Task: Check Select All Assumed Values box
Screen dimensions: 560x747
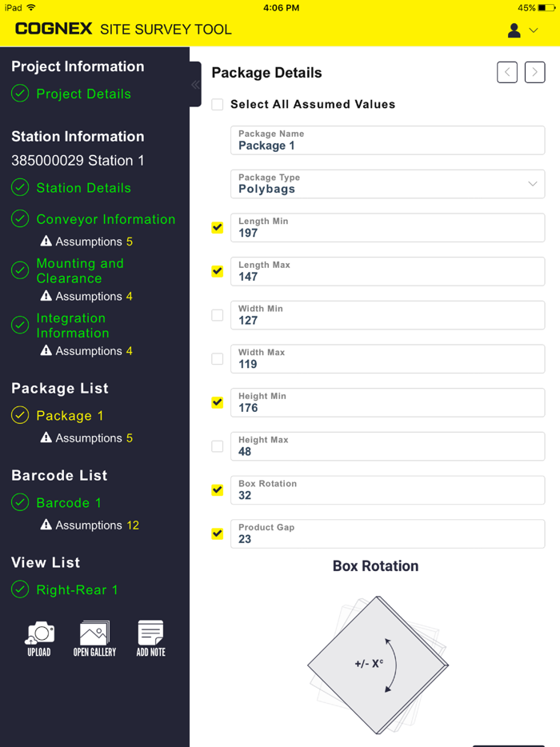Action: (x=218, y=105)
